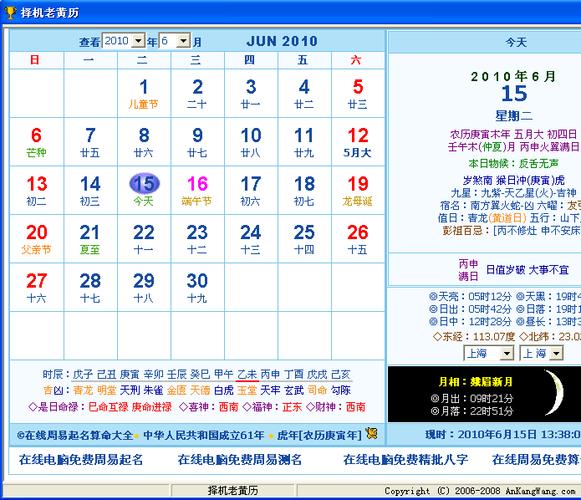The height and width of the screenshot is (500, 581).
Task: Select the underlined 乙未 hour
Action: point(248,374)
